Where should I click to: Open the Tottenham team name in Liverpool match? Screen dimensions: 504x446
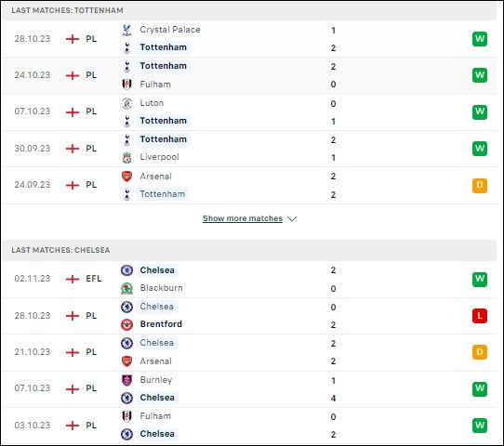click(x=163, y=139)
